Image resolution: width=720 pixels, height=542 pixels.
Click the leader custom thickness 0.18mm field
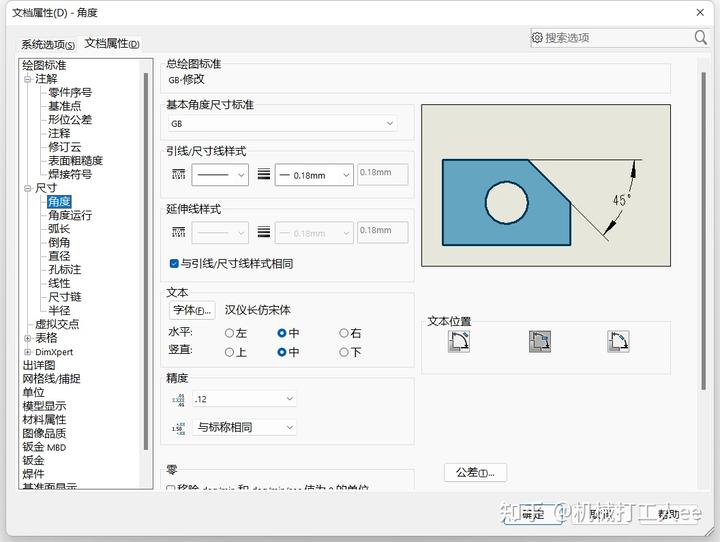(383, 175)
